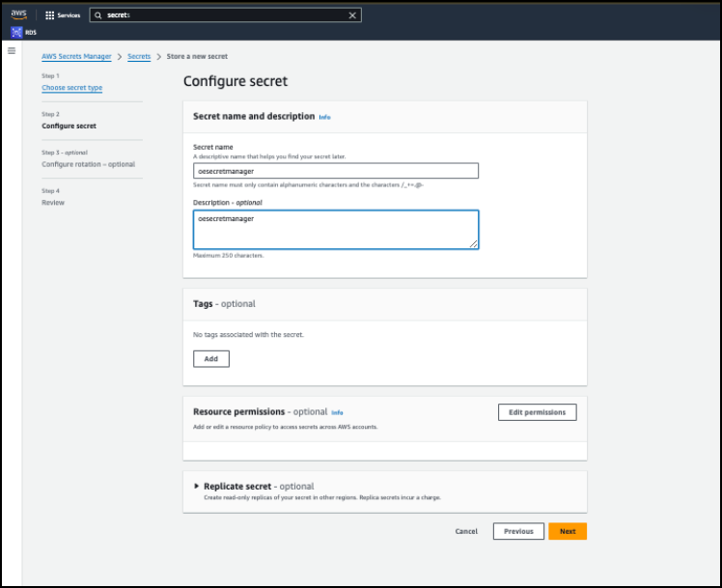Click the search magnifier icon
The height and width of the screenshot is (588, 722).
pyautogui.click(x=97, y=15)
